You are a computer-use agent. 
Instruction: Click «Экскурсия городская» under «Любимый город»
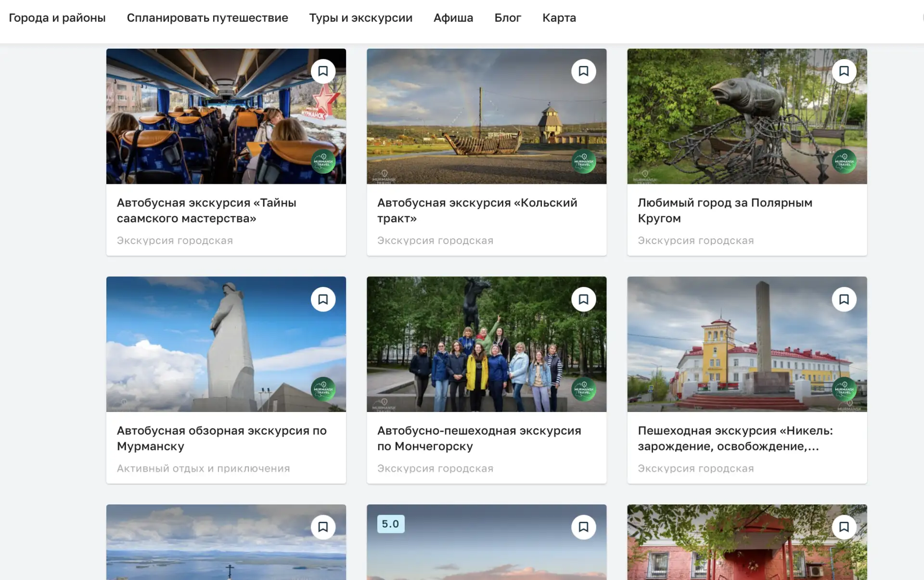click(x=696, y=240)
